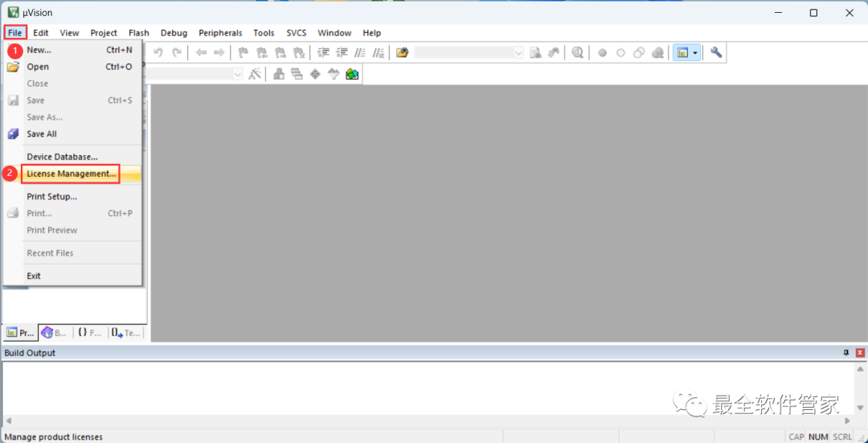Open the Peripherals menu
The height and width of the screenshot is (443, 868).
(220, 33)
